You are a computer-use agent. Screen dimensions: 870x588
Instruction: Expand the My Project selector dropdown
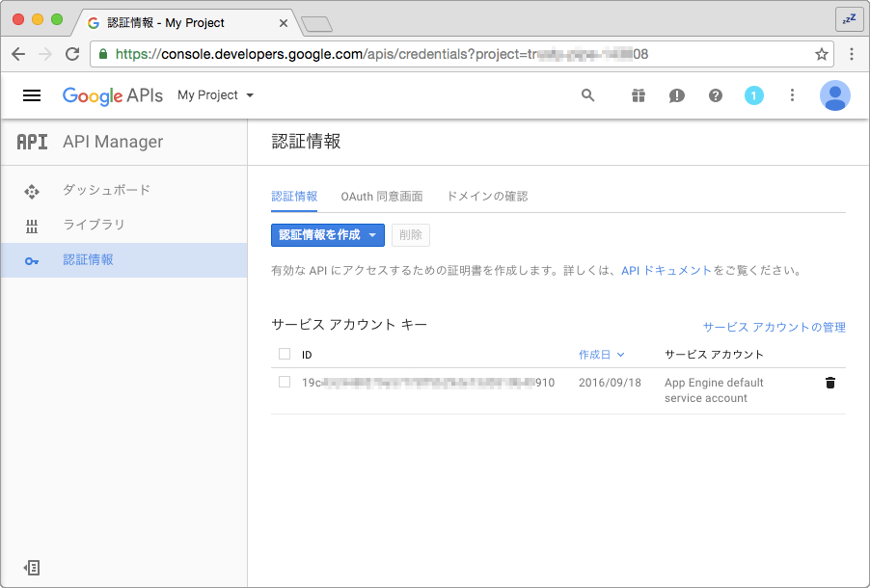(216, 95)
